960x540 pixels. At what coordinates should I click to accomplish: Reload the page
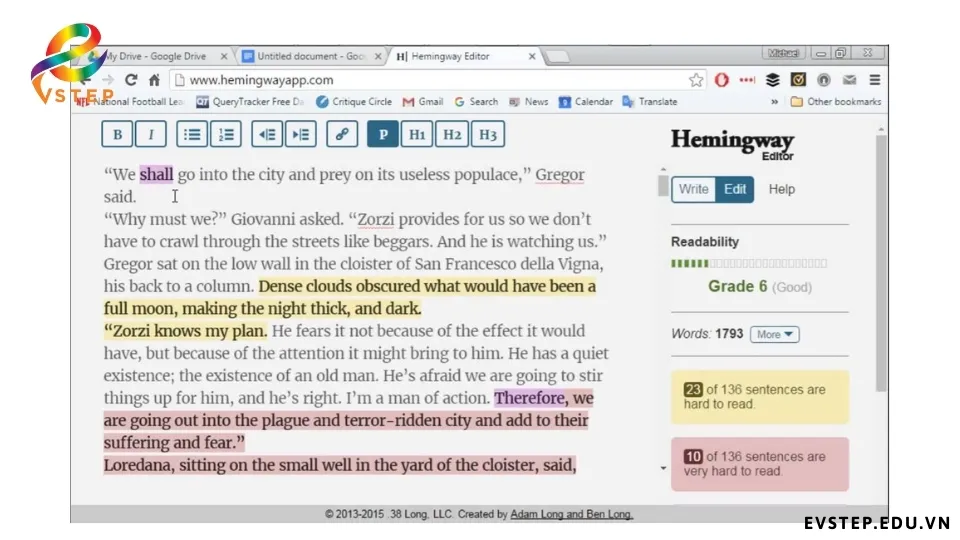(131, 80)
